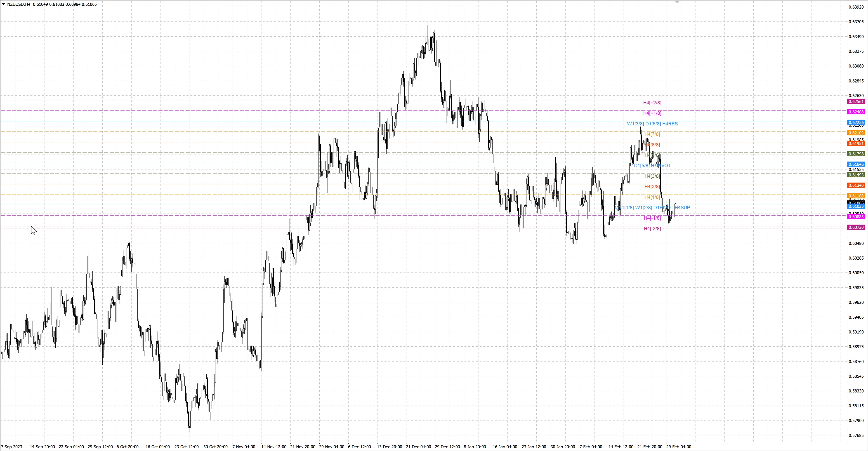868x451 pixels.
Task: Click the chart shift triangle marker at top
Action: tap(677, 2)
